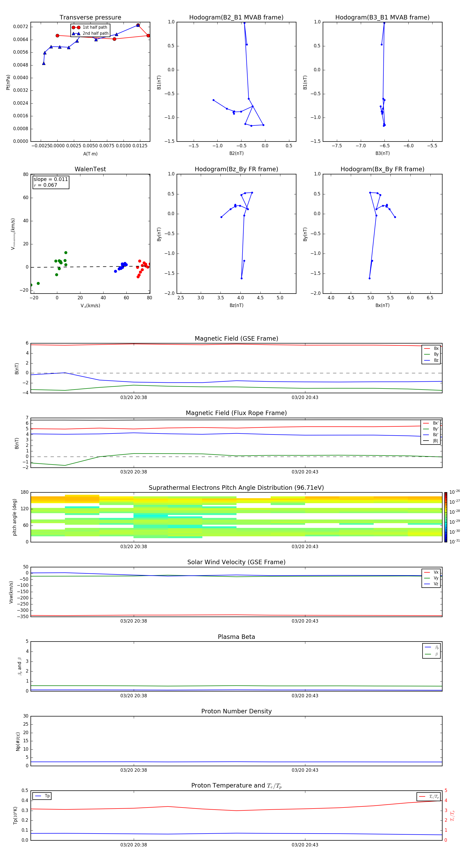473x868 pixels.
Task: Click the "slope = 0.011" annotation
Action: tap(51, 179)
